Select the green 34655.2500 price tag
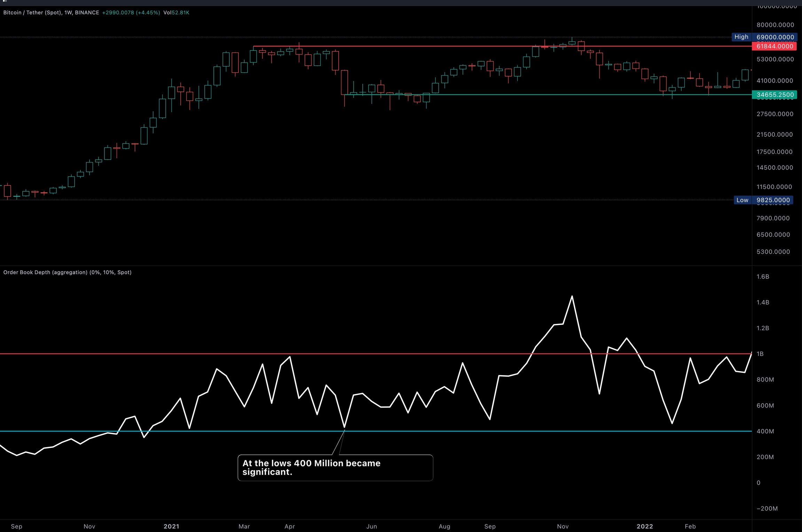802x532 pixels. coord(774,95)
